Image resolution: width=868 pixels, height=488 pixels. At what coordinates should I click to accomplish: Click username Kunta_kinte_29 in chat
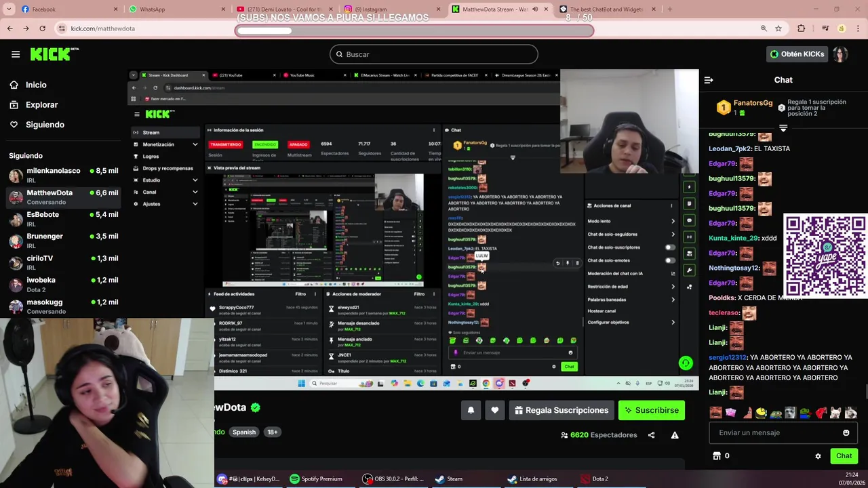pos(734,238)
